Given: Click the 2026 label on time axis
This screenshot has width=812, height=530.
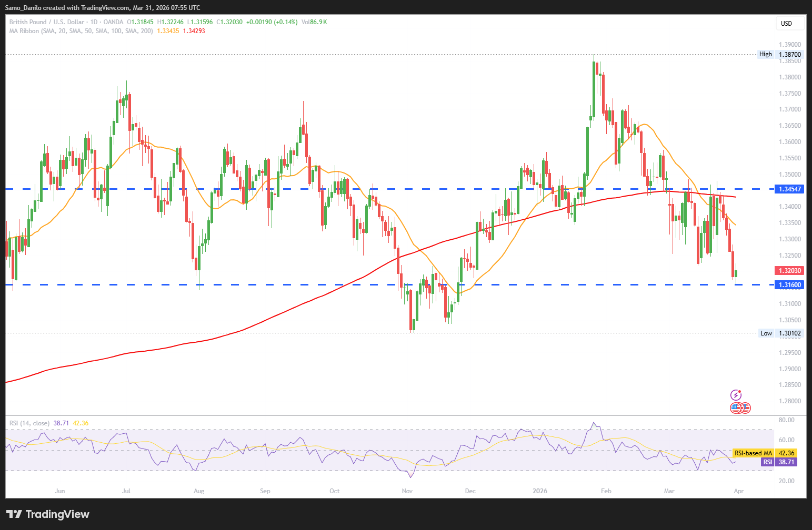Looking at the screenshot, I should [x=540, y=491].
